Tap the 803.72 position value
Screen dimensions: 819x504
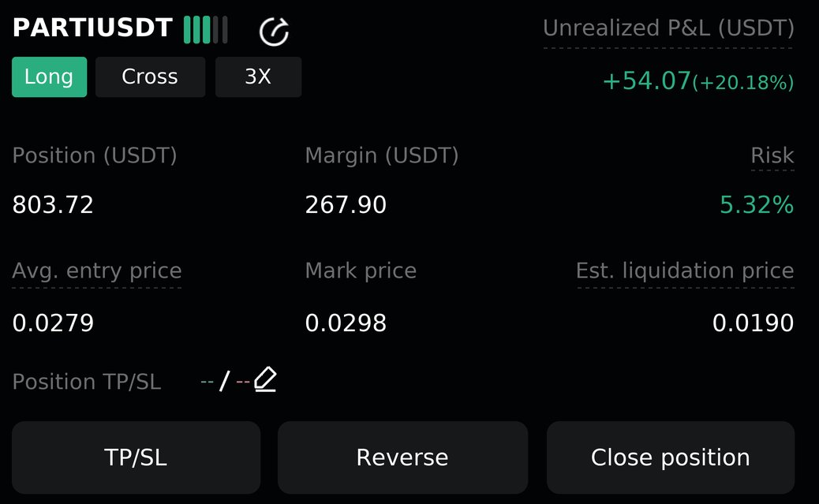click(x=53, y=204)
